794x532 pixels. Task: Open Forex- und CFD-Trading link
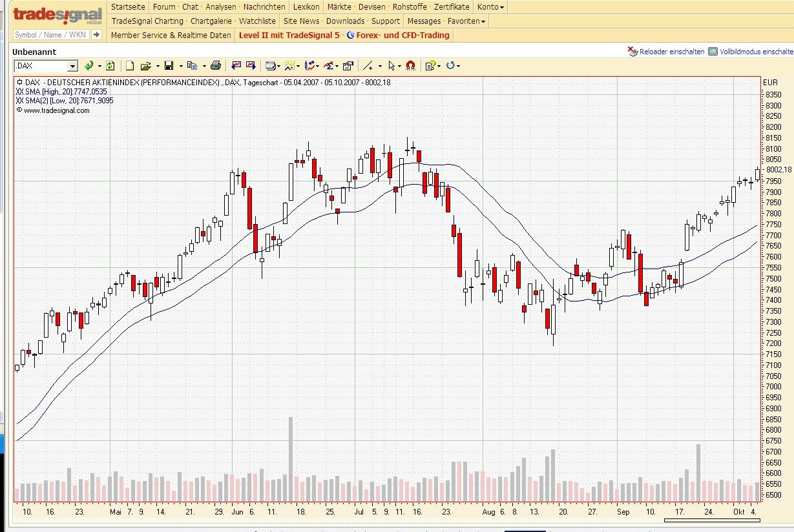[x=398, y=36]
